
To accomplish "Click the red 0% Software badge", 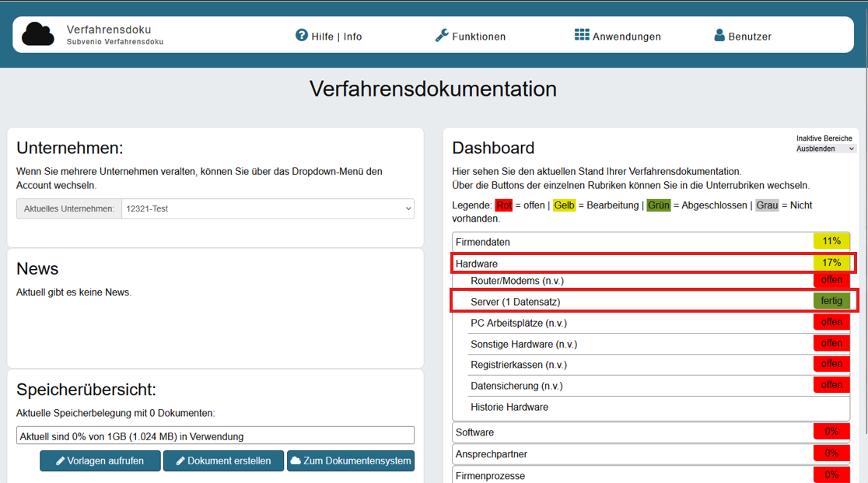I will point(831,432).
